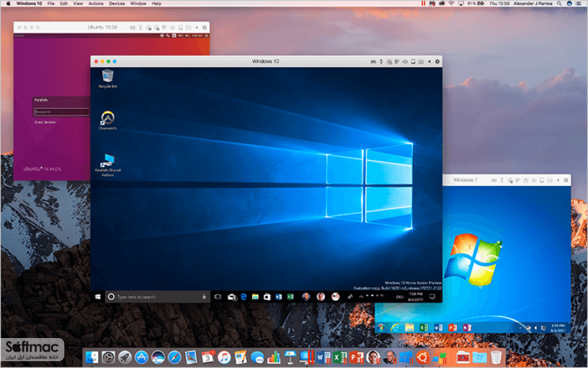The height and width of the screenshot is (368, 588).
Task: Click the Ubuntu login password field
Action: tap(61, 111)
